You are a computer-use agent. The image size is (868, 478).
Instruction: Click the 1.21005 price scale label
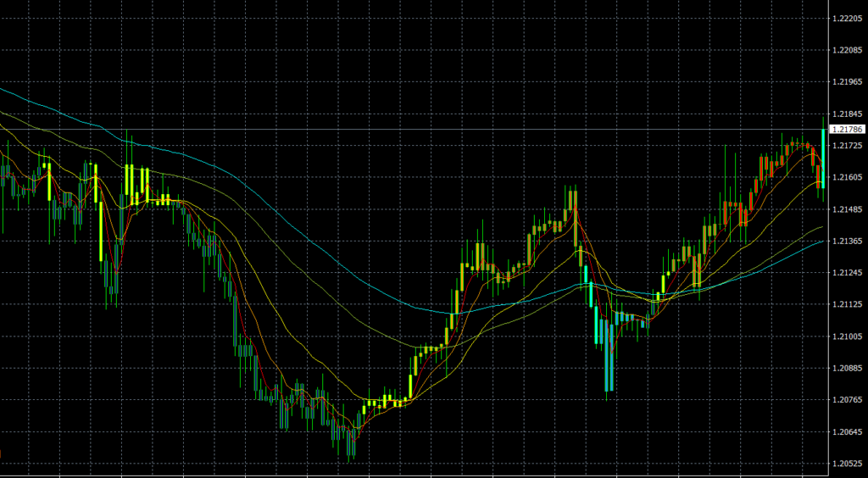tap(847, 336)
